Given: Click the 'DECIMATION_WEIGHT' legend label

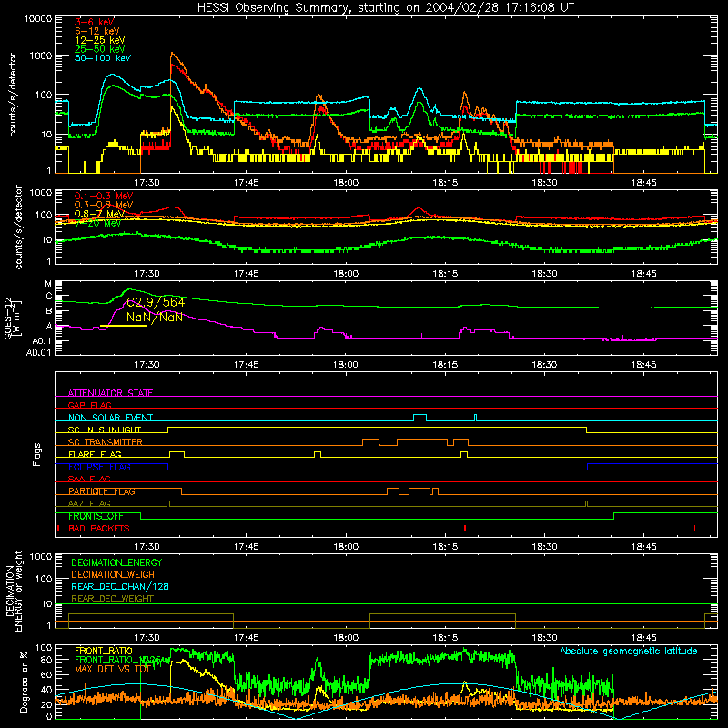Looking at the screenshot, I should pos(116,574).
